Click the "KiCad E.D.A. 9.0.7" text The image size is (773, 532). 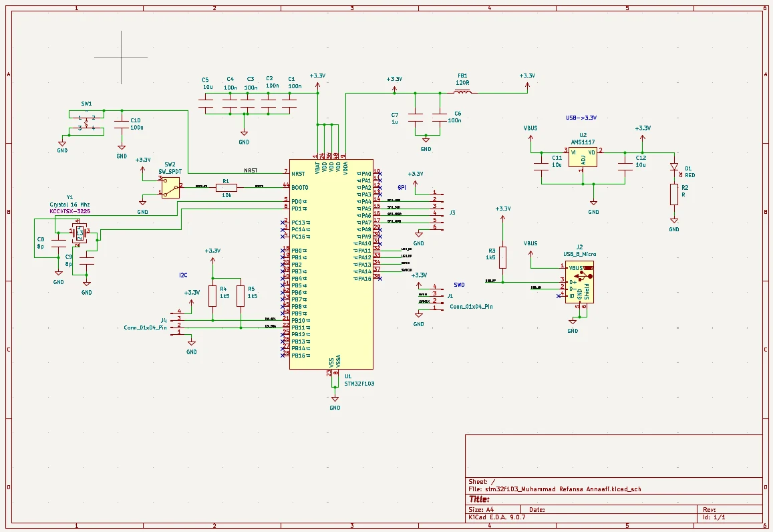pyautogui.click(x=497, y=517)
